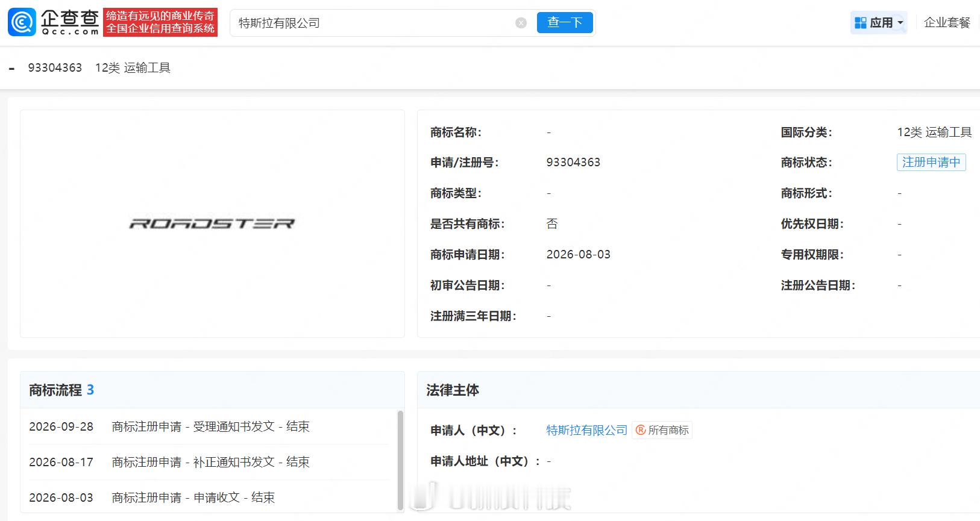This screenshot has width=980, height=521.
Task: Click the 法律主体 section heading
Action: (453, 390)
